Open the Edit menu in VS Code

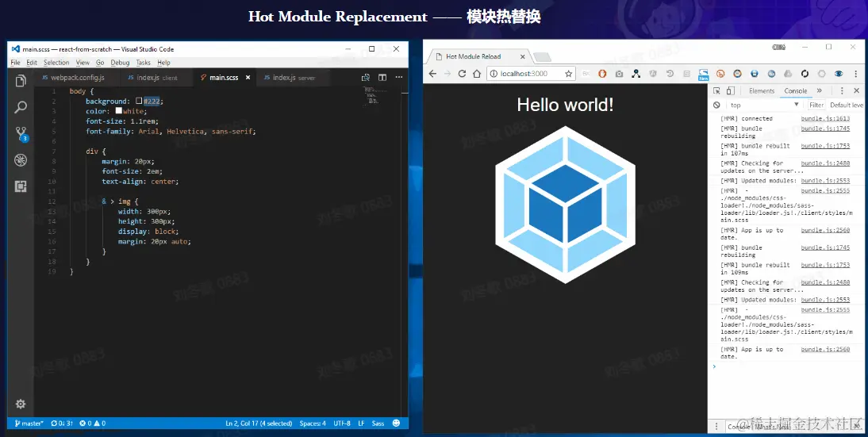click(32, 63)
